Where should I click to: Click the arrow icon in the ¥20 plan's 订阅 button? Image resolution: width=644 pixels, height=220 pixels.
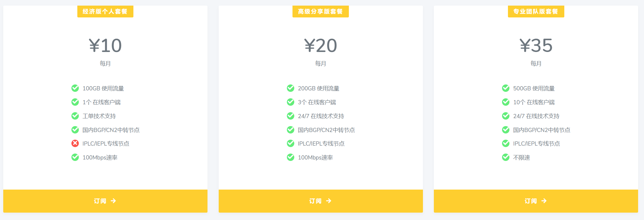pyautogui.click(x=329, y=201)
